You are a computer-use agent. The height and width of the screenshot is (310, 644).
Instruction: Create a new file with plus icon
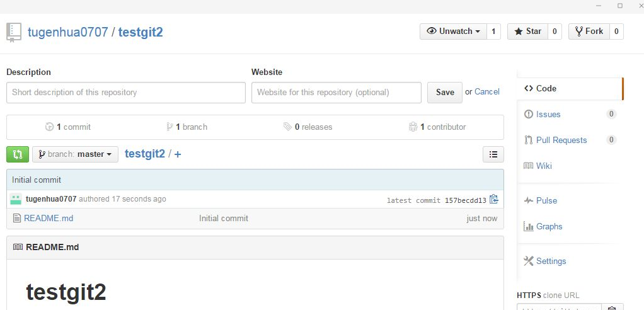point(178,154)
